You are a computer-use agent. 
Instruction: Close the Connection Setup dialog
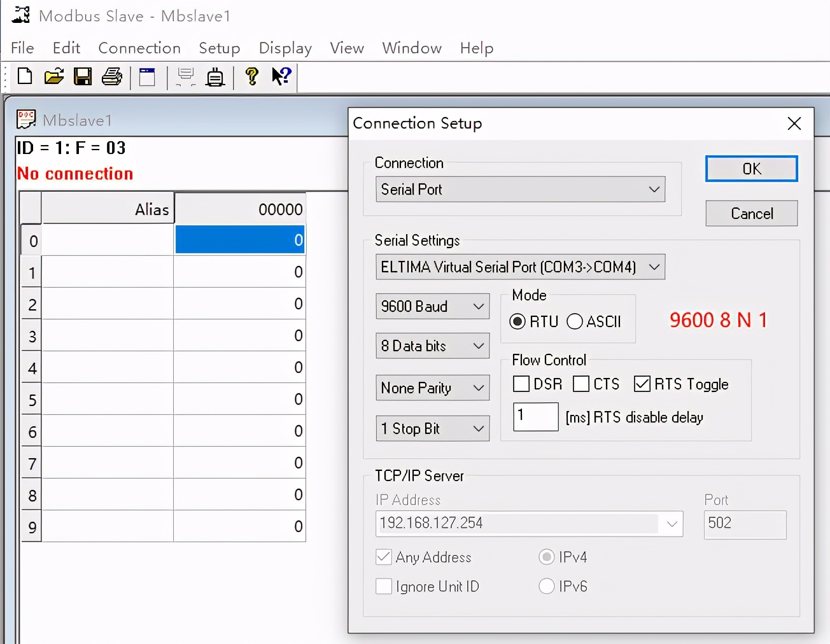click(794, 123)
